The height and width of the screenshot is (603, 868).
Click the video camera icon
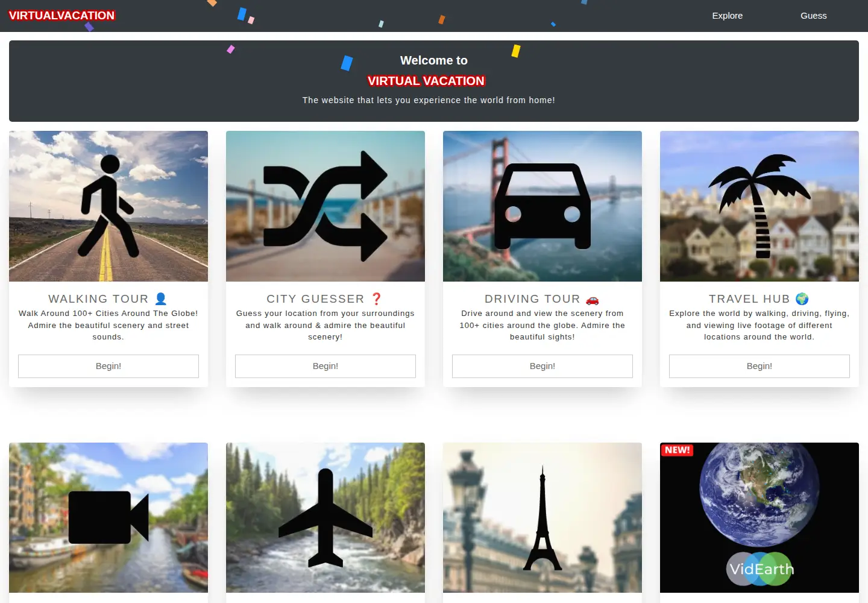(108, 517)
